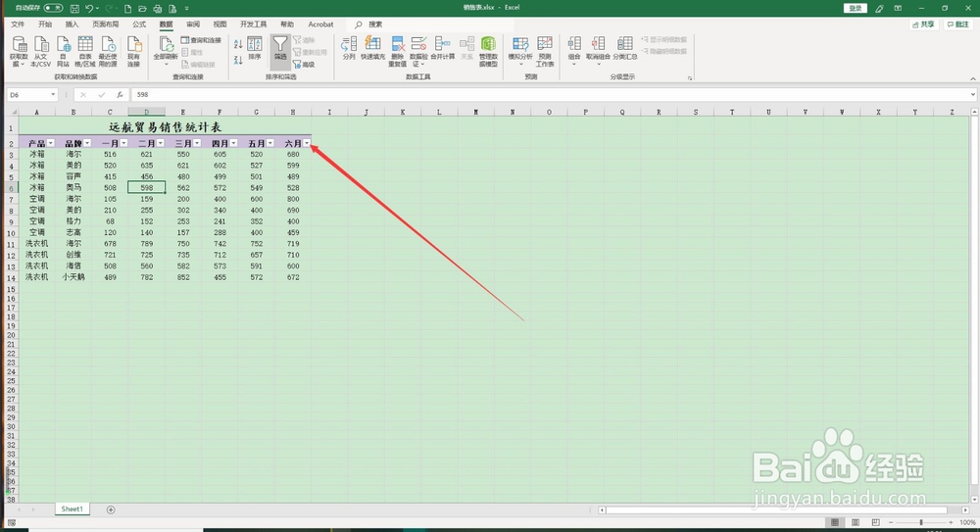Click New document icon in quick access toolbar
This screenshot has width=980, height=532.
coord(127,8)
